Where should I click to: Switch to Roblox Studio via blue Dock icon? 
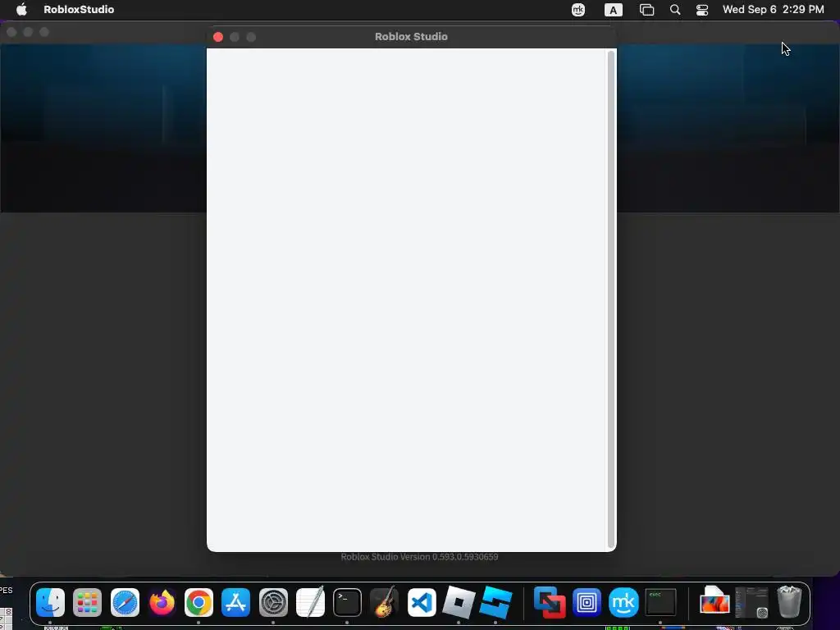coord(495,602)
